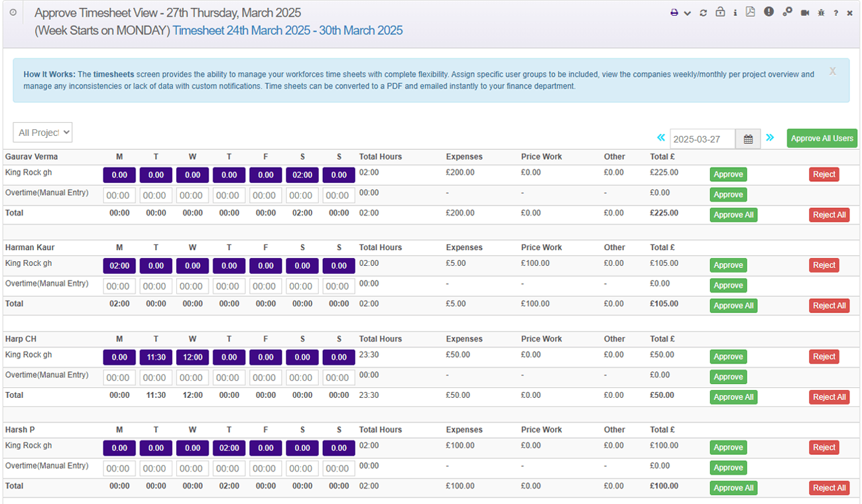Click the padlock icon in the header
The width and height of the screenshot is (862, 504).
(x=720, y=13)
